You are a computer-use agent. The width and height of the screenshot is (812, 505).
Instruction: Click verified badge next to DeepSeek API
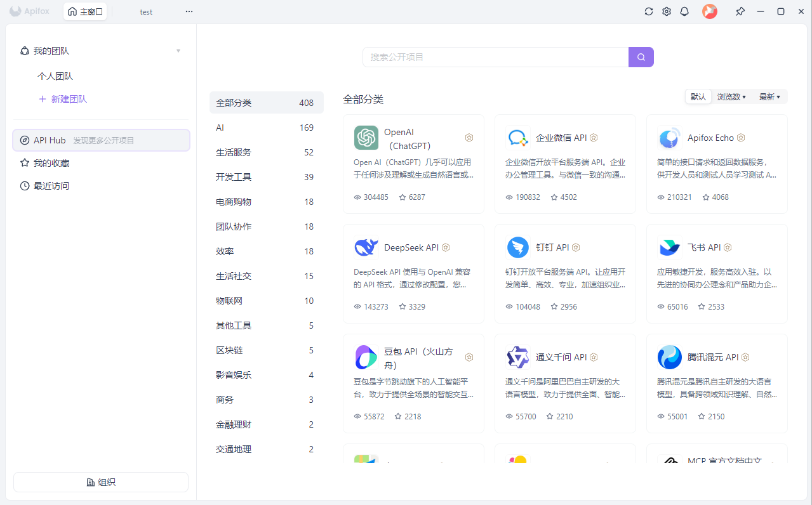point(446,247)
